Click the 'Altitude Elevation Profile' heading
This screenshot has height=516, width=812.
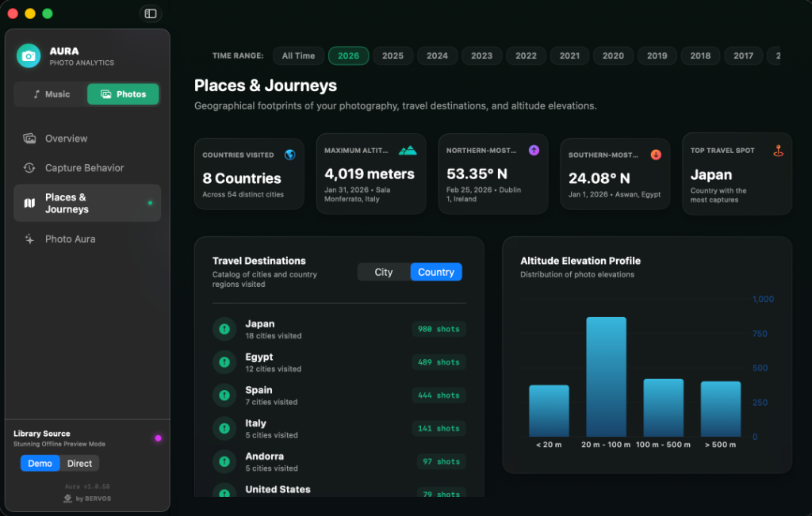pos(580,261)
